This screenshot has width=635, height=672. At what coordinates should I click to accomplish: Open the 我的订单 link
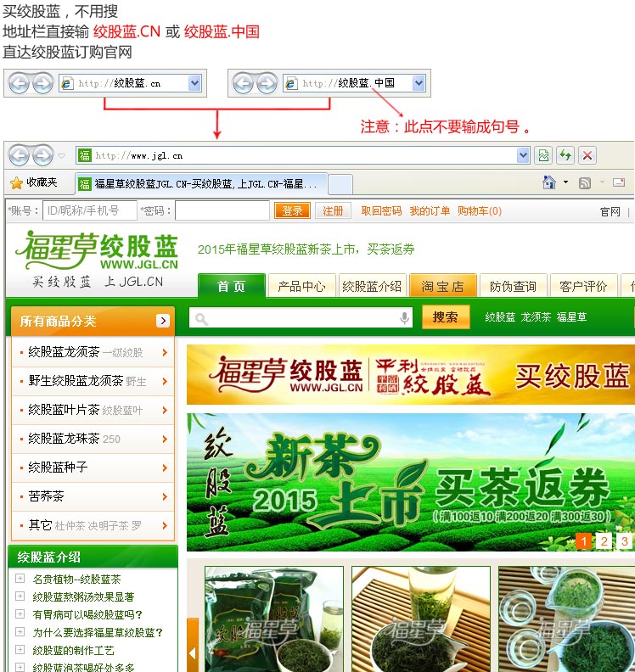coord(430,211)
